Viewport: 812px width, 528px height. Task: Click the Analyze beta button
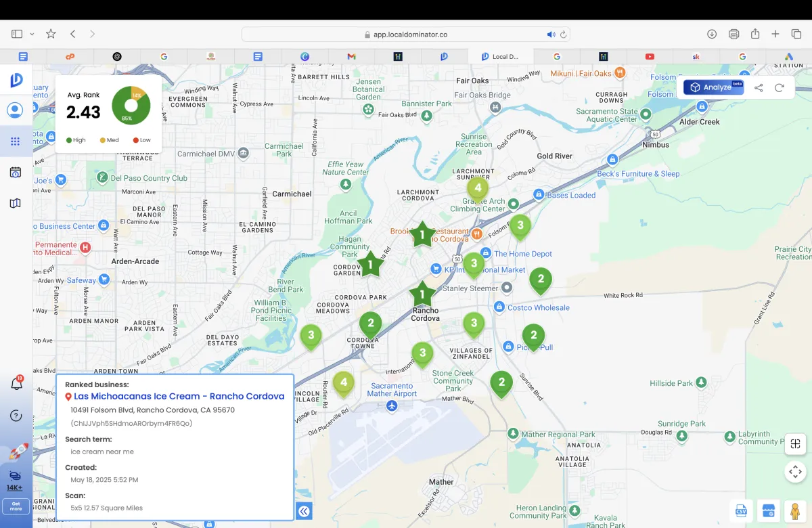tap(713, 87)
